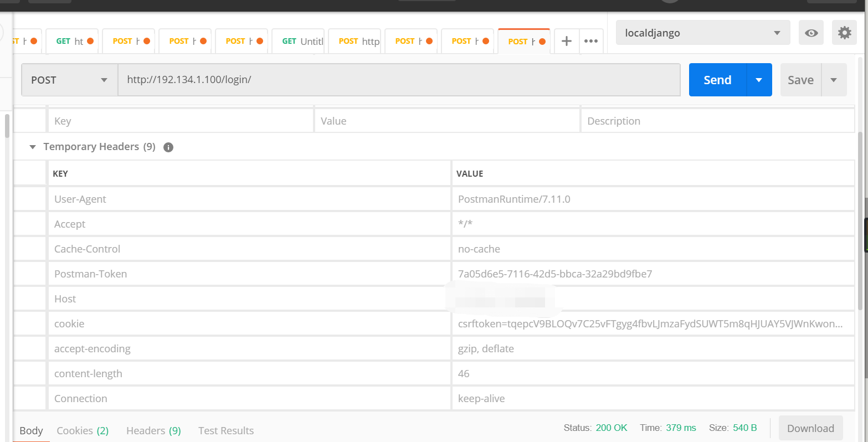Click the info icon beside Temporary Headers

(168, 147)
